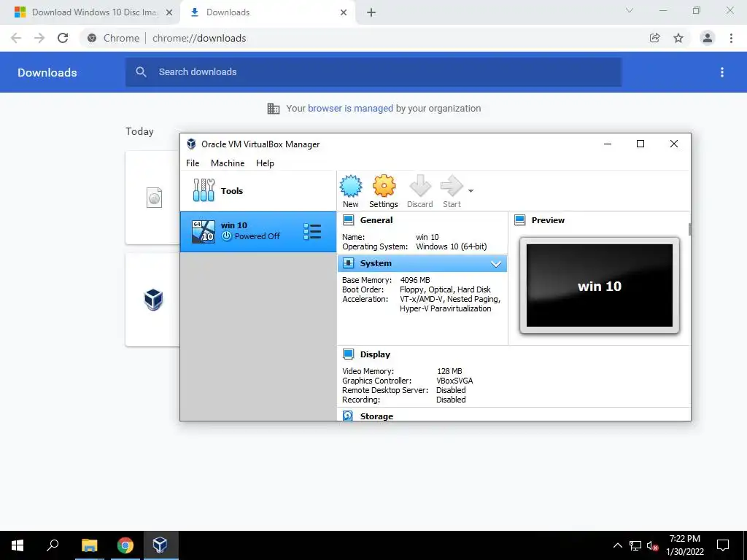The image size is (747, 560).
Task: Click Chrome's tab search chevron
Action: [630, 10]
